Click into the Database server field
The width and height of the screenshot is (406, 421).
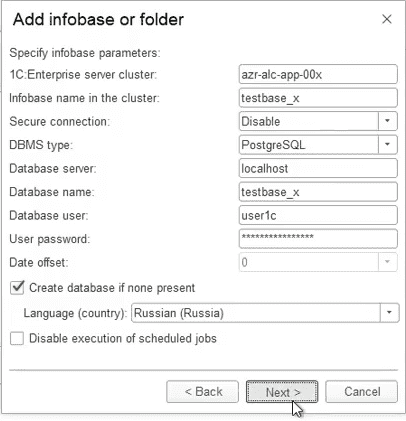(x=318, y=168)
